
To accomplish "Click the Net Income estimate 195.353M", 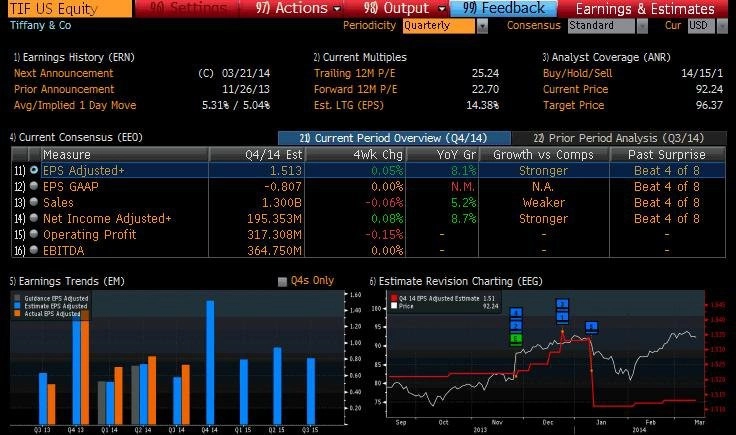I will [x=275, y=218].
